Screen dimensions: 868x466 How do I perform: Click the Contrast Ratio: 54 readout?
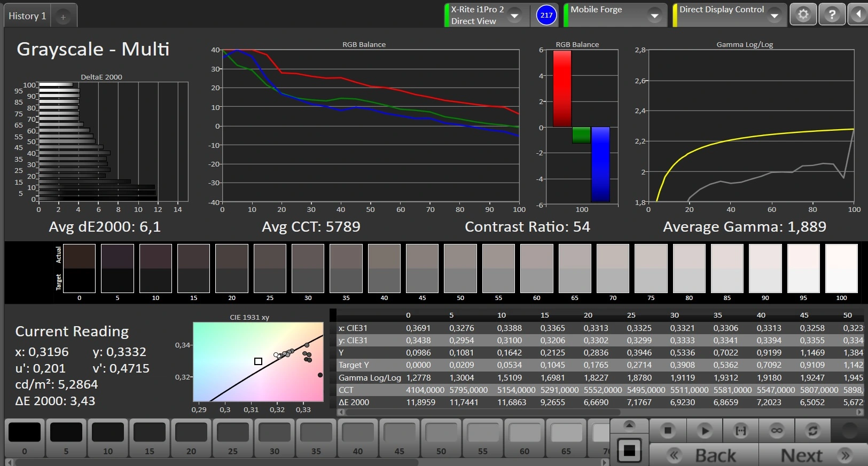click(527, 227)
